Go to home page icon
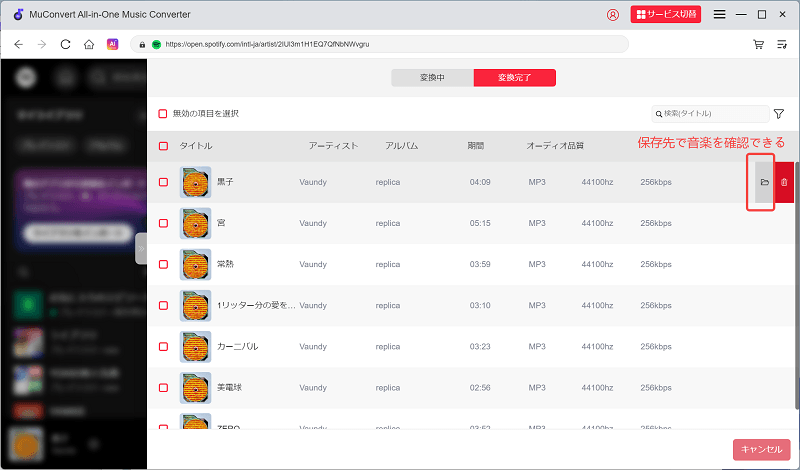Viewport: 800px width, 470px height. coord(89,44)
